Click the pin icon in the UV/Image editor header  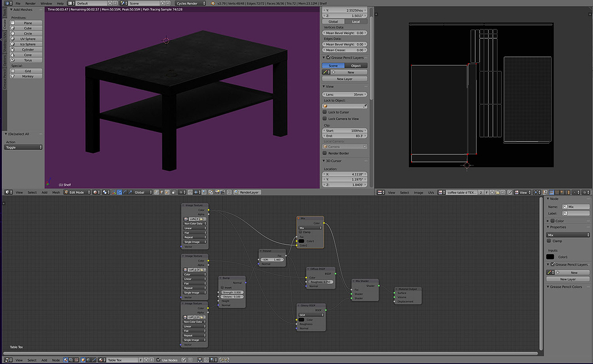point(510,192)
